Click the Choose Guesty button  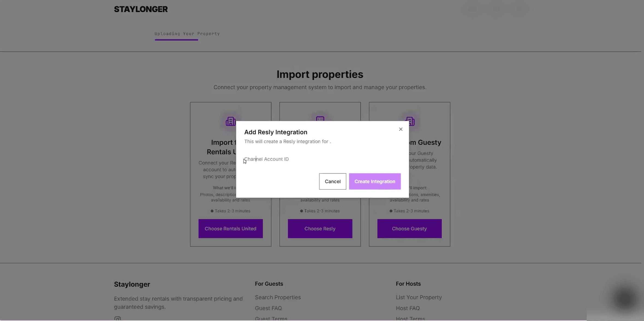click(x=409, y=229)
